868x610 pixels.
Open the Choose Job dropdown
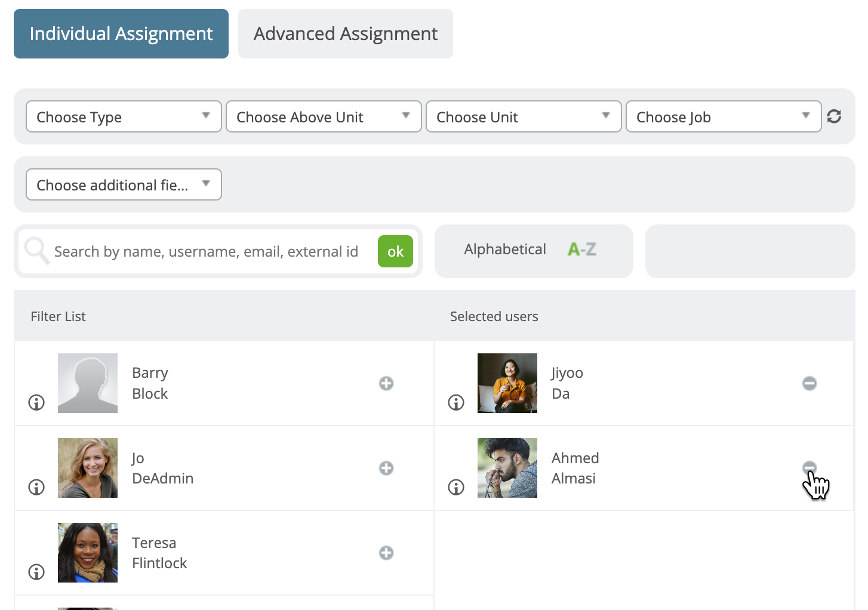pyautogui.click(x=723, y=116)
